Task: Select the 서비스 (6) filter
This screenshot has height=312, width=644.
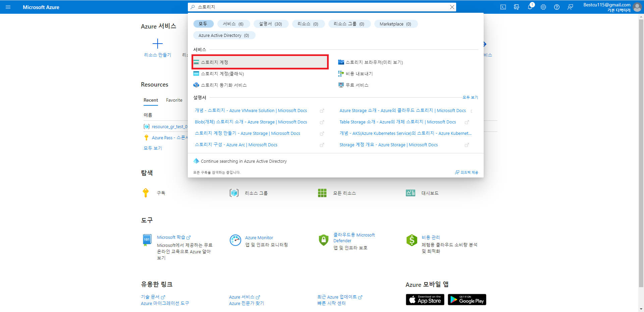Action: [x=233, y=24]
